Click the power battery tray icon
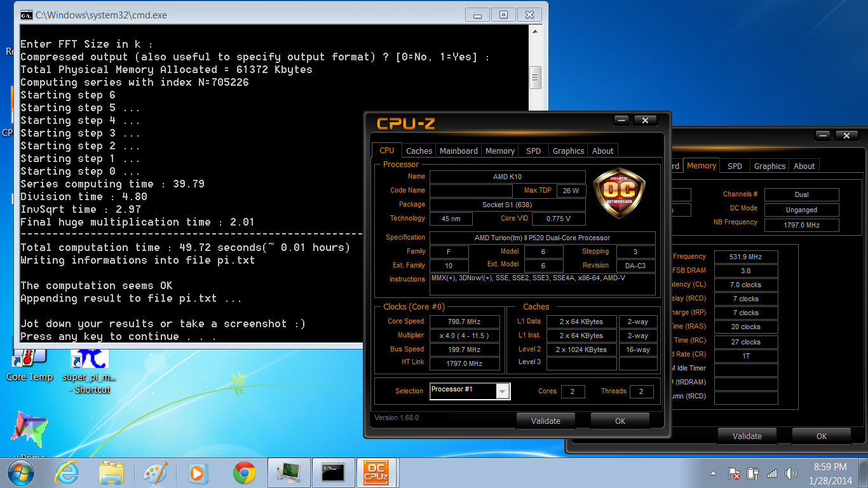The height and width of the screenshot is (488, 868). pyautogui.click(x=753, y=473)
